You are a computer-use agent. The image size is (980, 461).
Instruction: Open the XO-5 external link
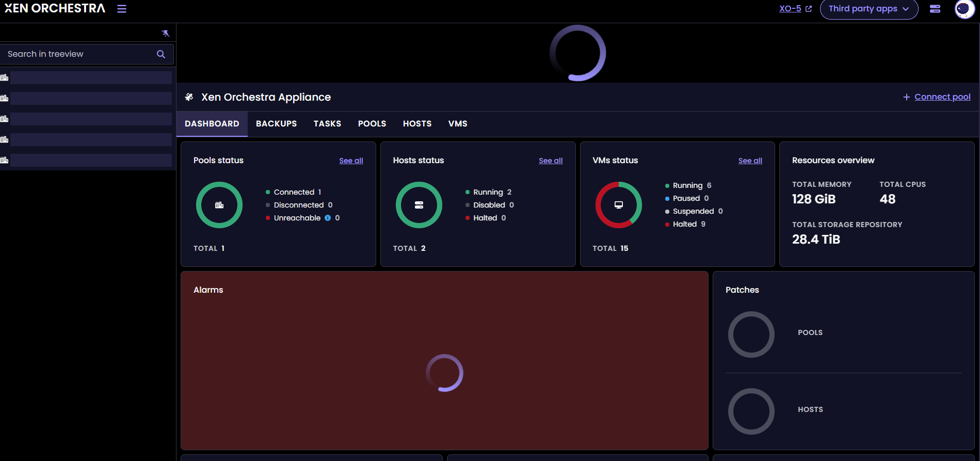[795, 9]
